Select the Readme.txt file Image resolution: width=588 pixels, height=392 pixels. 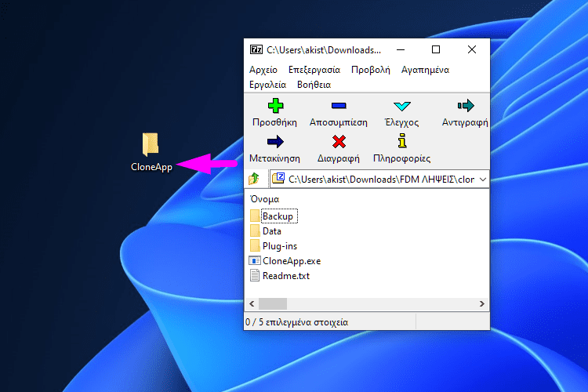(285, 276)
